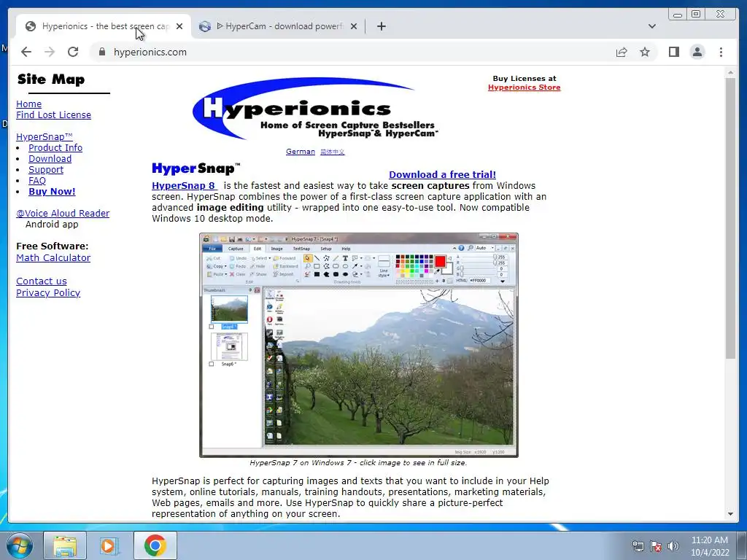Share this page icon in address bar
Image resolution: width=747 pixels, height=560 pixels.
pyautogui.click(x=622, y=52)
